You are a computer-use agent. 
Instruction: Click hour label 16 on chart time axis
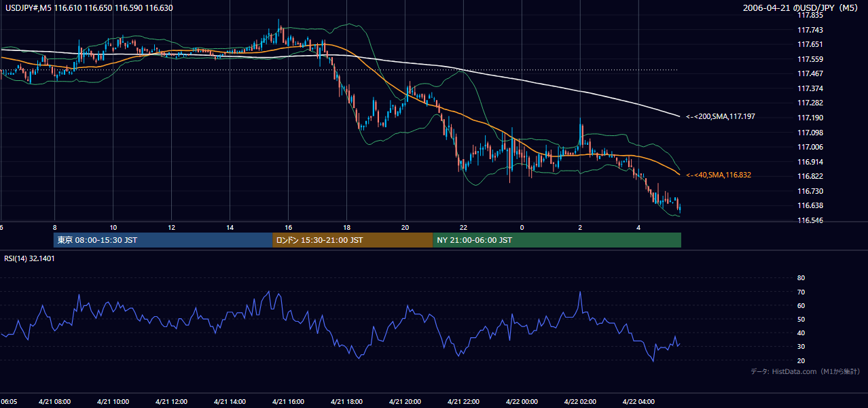[x=288, y=227]
